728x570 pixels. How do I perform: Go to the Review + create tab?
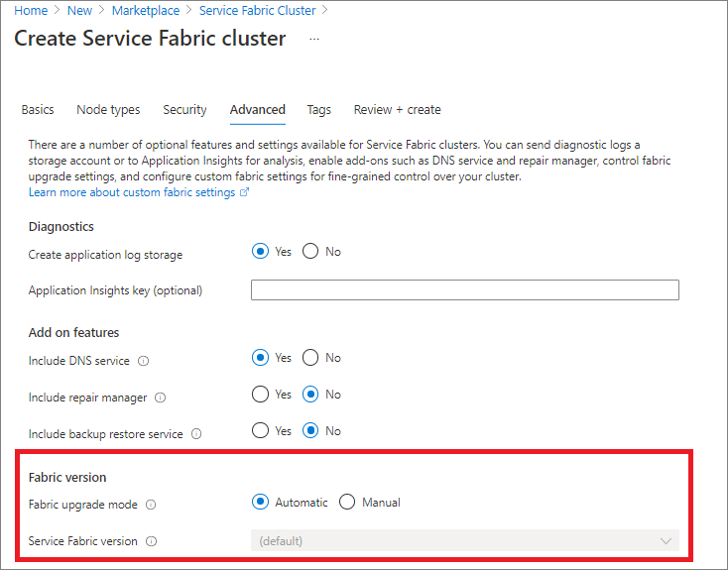coord(397,110)
